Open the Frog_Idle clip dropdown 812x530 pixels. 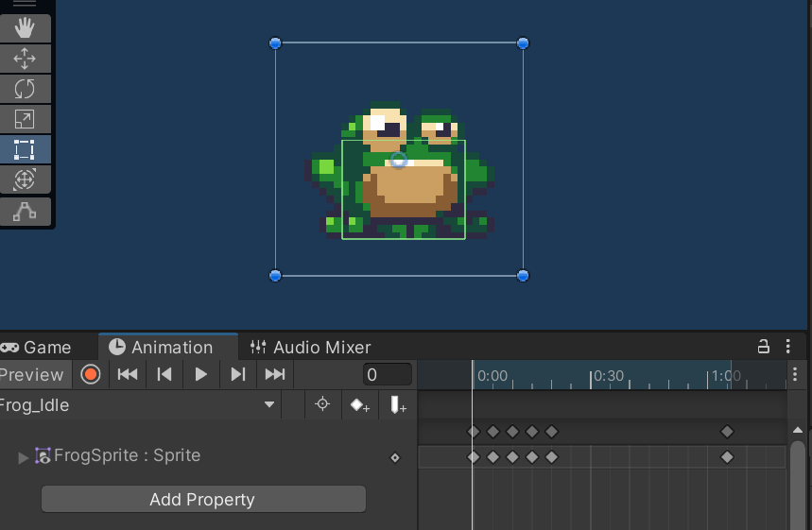click(269, 405)
